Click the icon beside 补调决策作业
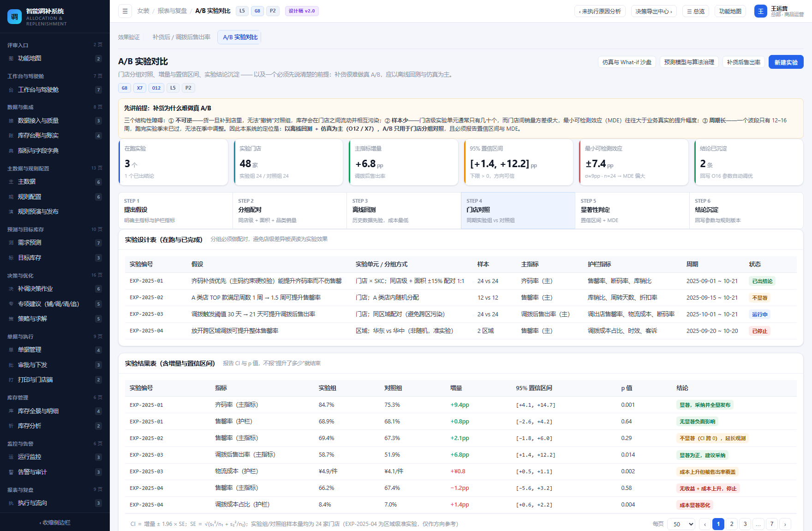Image resolution: width=812 pixels, height=531 pixels. [11, 289]
